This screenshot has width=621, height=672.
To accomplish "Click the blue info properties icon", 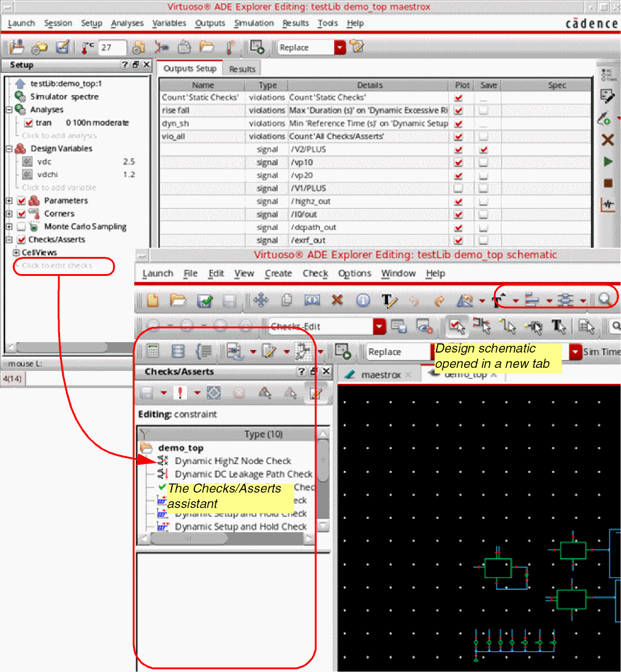I will (x=363, y=300).
